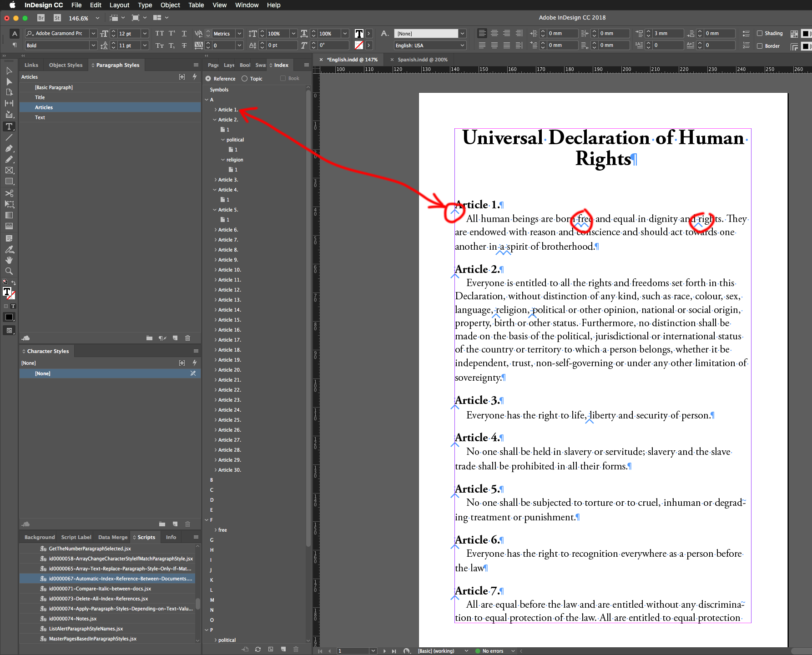
Task: Open the font family dropdown
Action: pyautogui.click(x=93, y=33)
